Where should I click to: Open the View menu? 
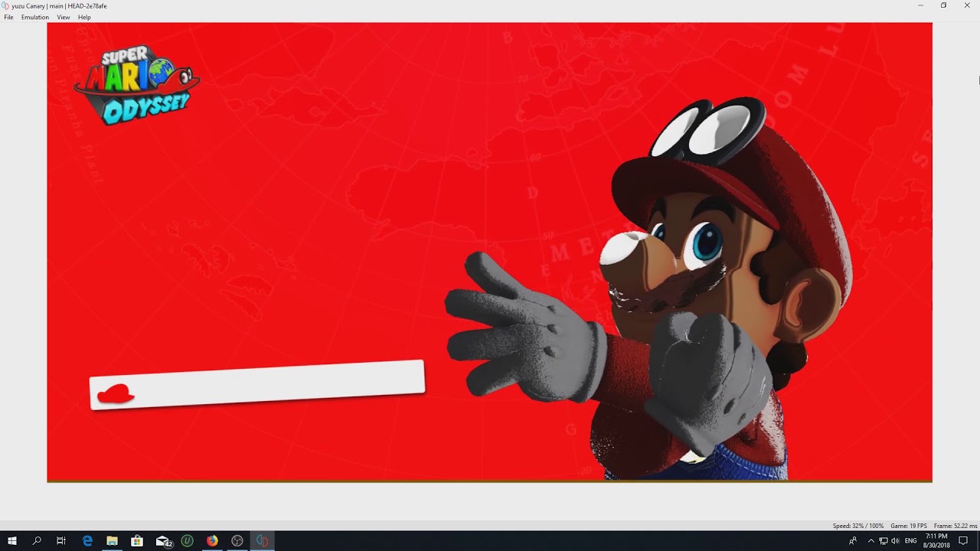point(64,17)
